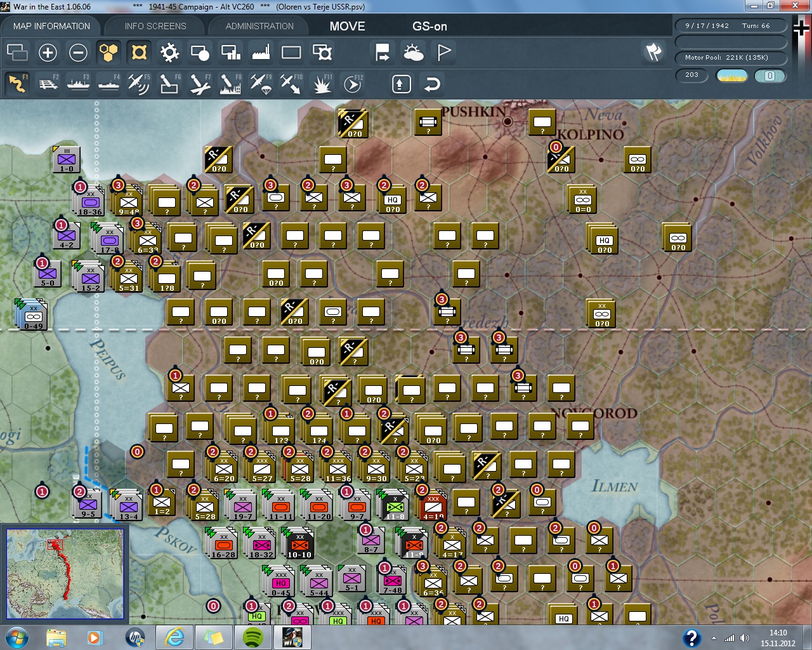Viewport: 812px width, 650px height.
Task: Click the 203 value box
Action: 692,75
